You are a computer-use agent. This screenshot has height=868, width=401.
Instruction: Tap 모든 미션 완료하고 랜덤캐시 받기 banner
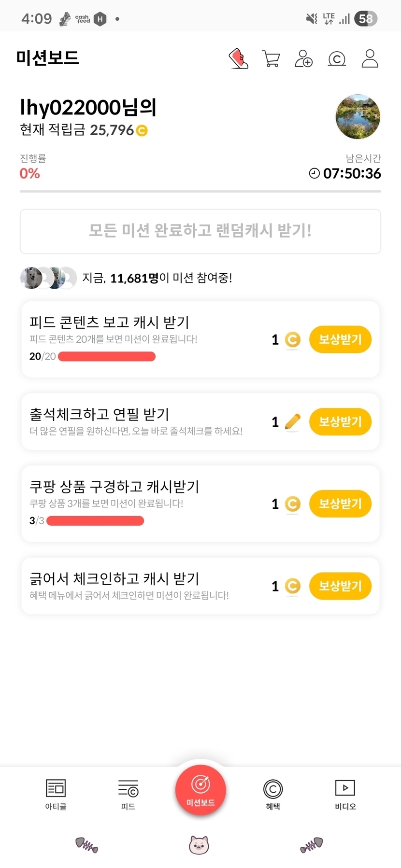click(x=200, y=231)
